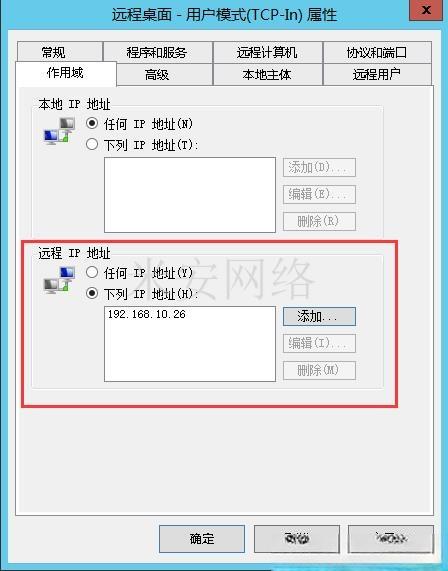
Task: Open the 协议和端口 tab
Action: click(x=377, y=52)
